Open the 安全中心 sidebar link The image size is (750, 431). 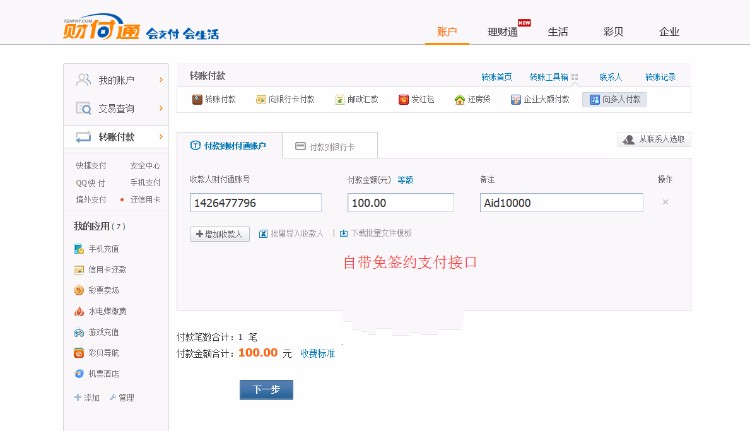pos(145,166)
